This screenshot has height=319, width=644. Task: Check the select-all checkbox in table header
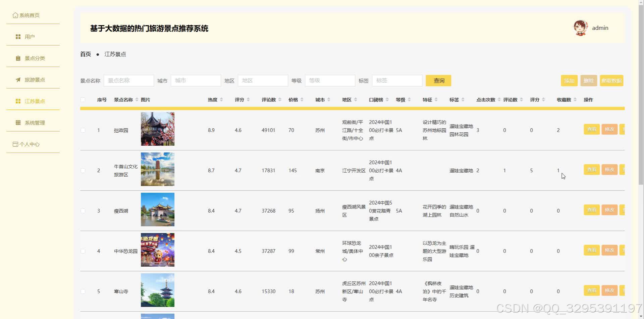click(83, 99)
